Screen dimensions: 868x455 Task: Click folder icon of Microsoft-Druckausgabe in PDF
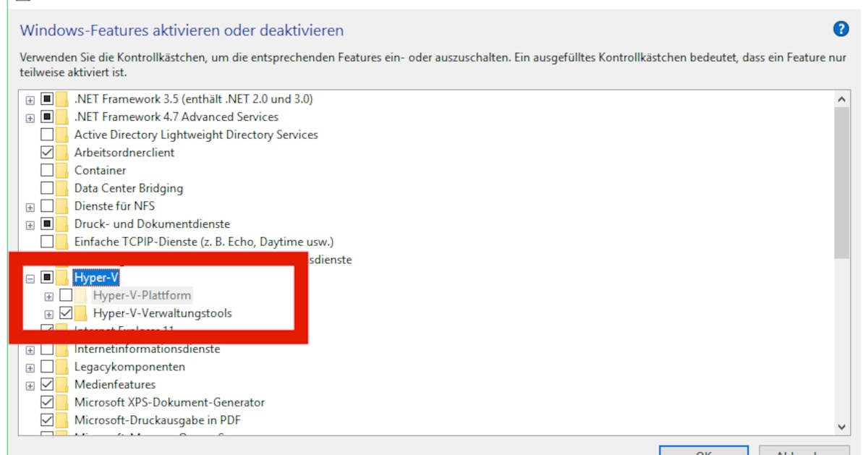coord(63,420)
